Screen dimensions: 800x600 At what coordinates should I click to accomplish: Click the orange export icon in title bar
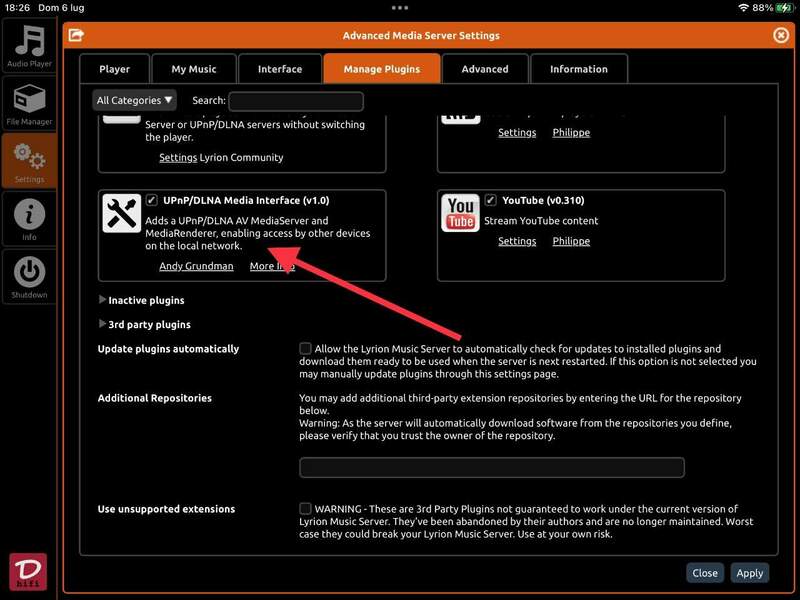(76, 36)
